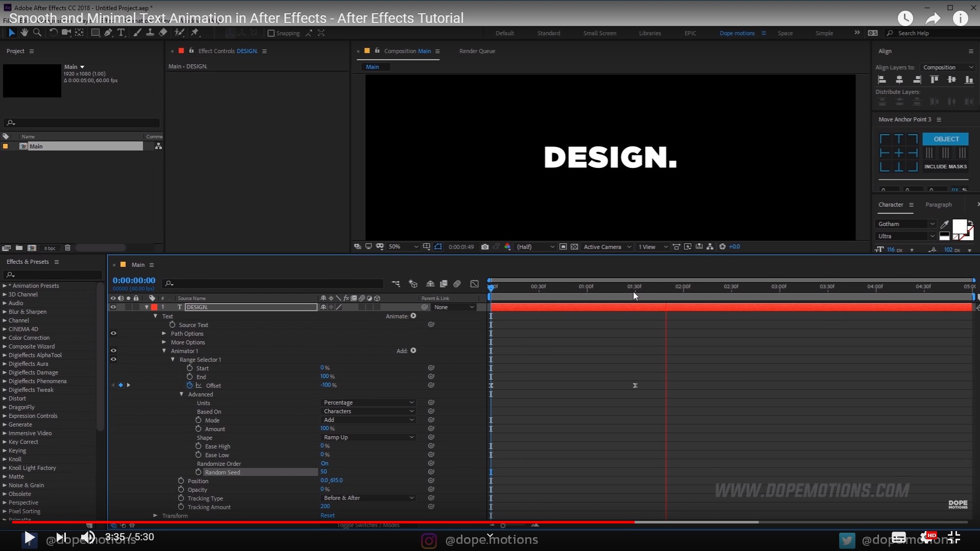Open the Mode Add dropdown
980x551 pixels.
point(368,420)
